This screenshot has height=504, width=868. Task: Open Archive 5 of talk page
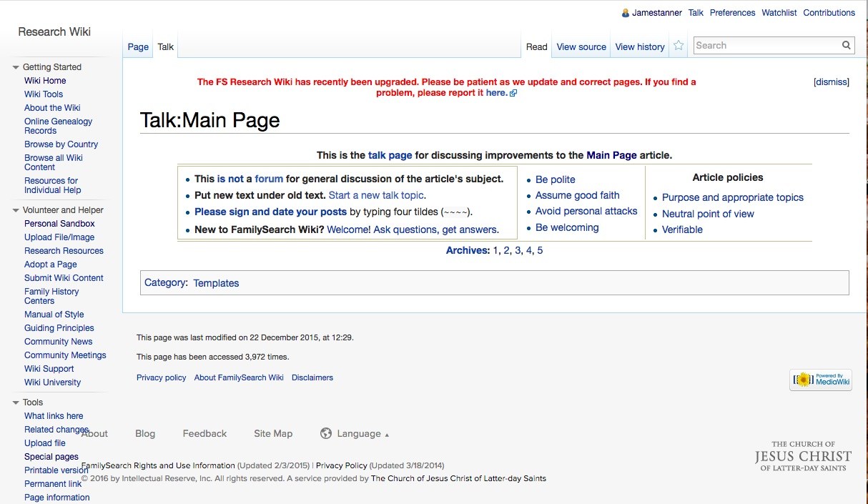540,250
